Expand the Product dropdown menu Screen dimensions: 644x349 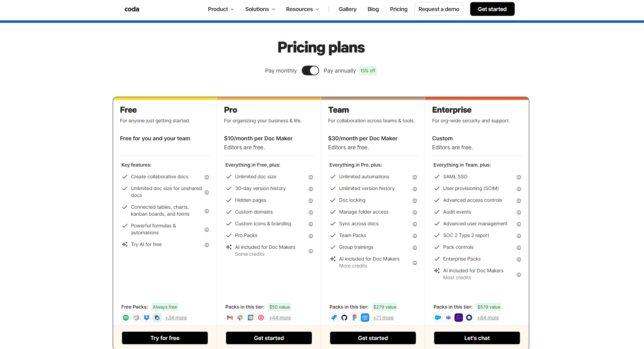(x=221, y=9)
